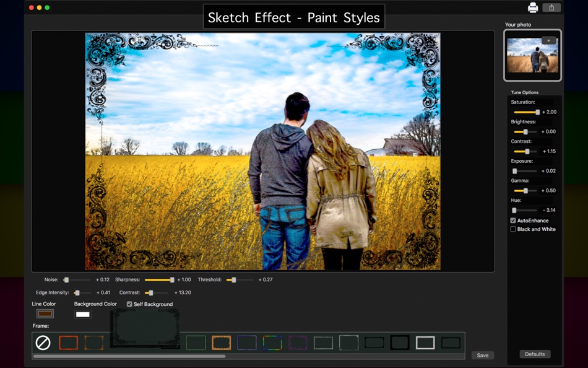Viewport: 588px width, 368px height.
Task: Adjust the Exposure slider
Action: [525, 171]
